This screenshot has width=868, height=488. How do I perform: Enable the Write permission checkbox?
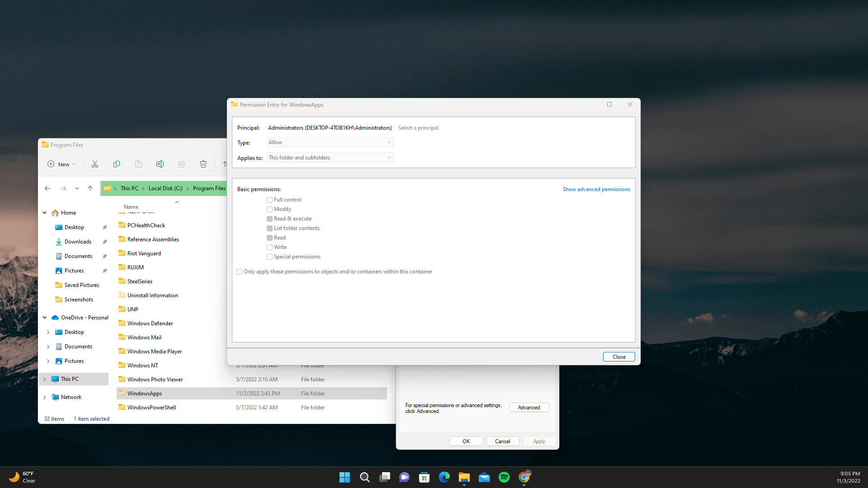tap(270, 247)
